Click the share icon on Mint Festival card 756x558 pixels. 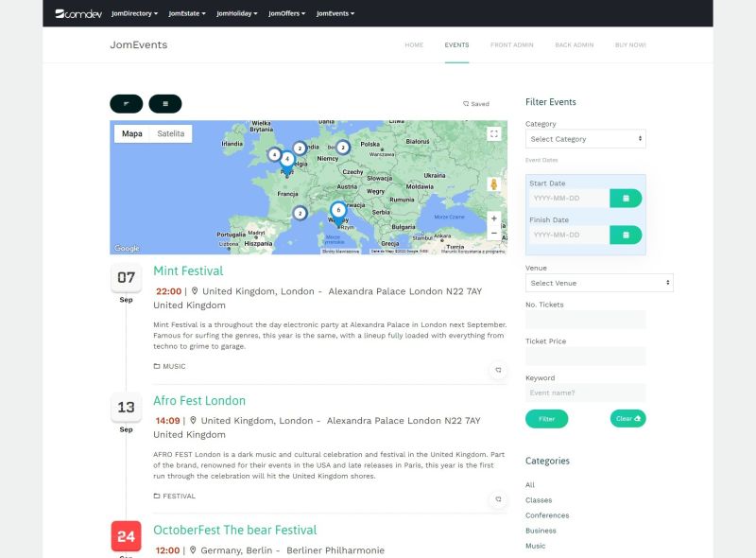point(499,370)
